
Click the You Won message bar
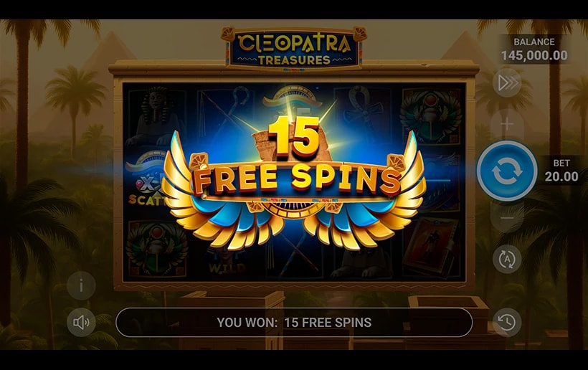pyautogui.click(x=294, y=323)
